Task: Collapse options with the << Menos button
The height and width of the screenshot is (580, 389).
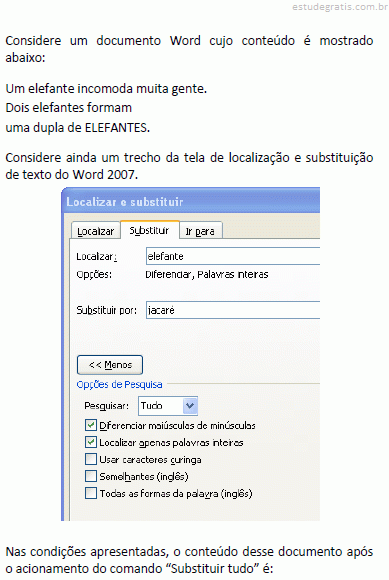Action: click(x=110, y=365)
